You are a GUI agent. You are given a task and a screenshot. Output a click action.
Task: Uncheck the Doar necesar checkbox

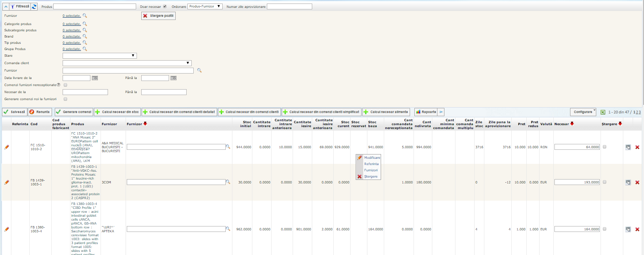point(165,7)
